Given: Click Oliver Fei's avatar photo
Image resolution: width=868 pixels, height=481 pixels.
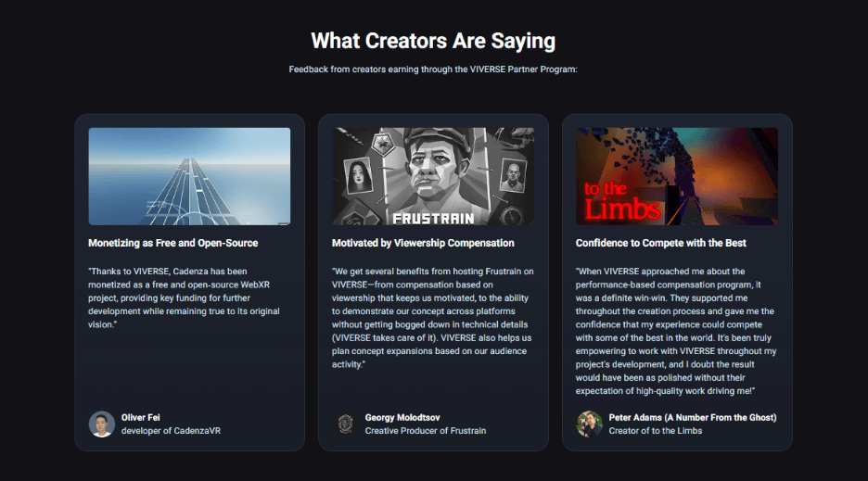Looking at the screenshot, I should [x=102, y=424].
